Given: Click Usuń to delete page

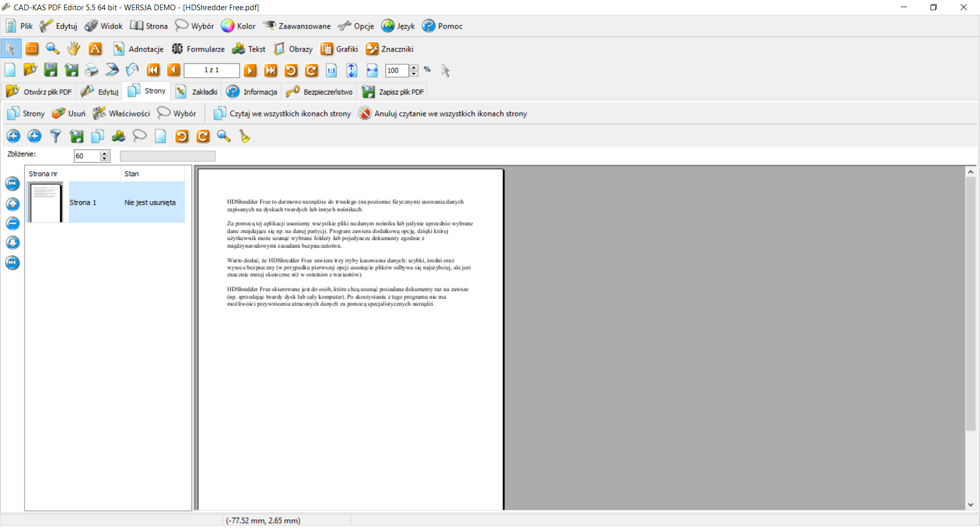Looking at the screenshot, I should 69,113.
